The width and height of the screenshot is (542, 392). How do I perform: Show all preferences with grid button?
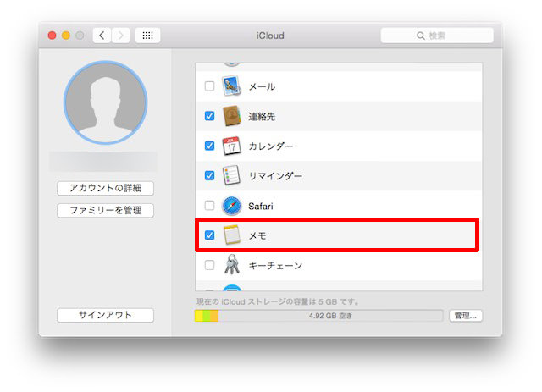coord(147,36)
